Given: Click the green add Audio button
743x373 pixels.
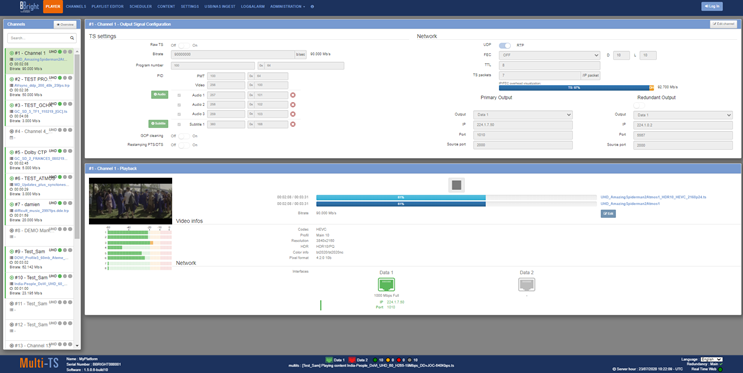Looking at the screenshot, I should (x=160, y=95).
